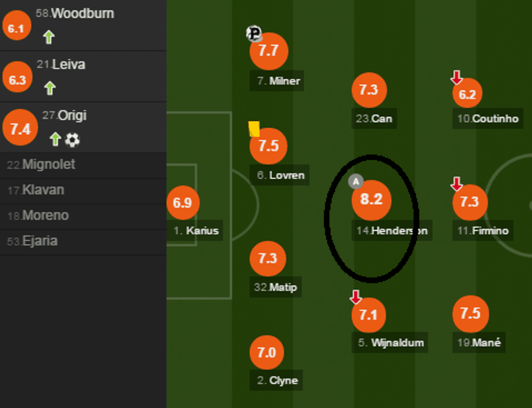Click Wijnaldum's red substitution arrow

[356, 297]
